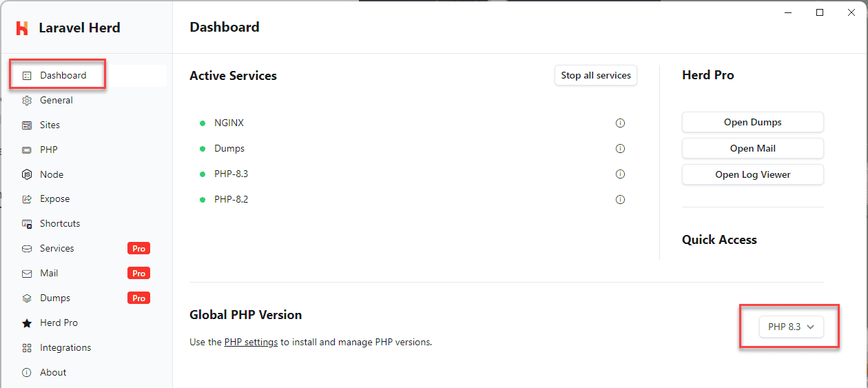
Task: Show info for PHP-8.3 service
Action: coord(620,174)
